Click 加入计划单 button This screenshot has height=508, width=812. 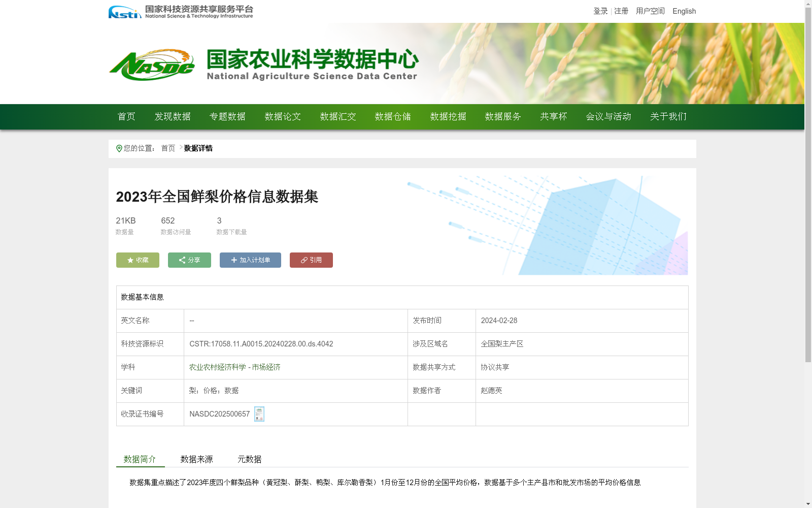[x=250, y=260]
